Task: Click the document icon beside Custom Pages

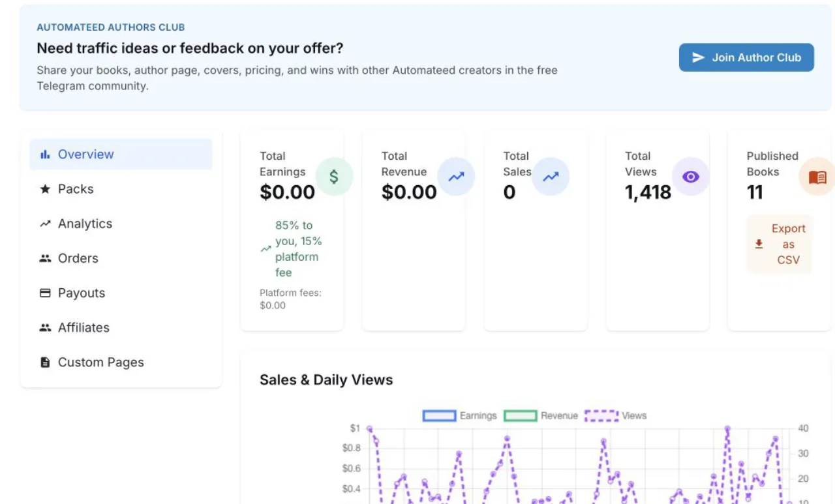Action: click(x=45, y=362)
